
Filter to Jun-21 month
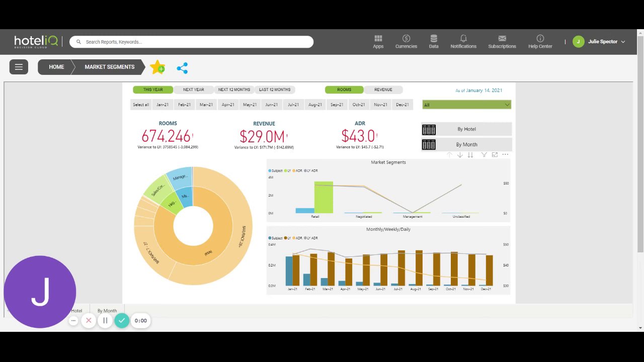pyautogui.click(x=272, y=105)
